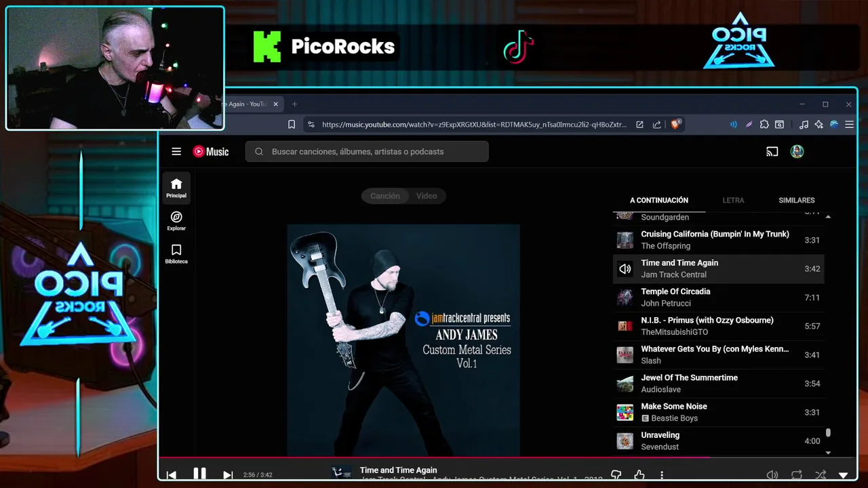Click Cruising California thumbnail
The width and height of the screenshot is (868, 488).
(x=625, y=240)
